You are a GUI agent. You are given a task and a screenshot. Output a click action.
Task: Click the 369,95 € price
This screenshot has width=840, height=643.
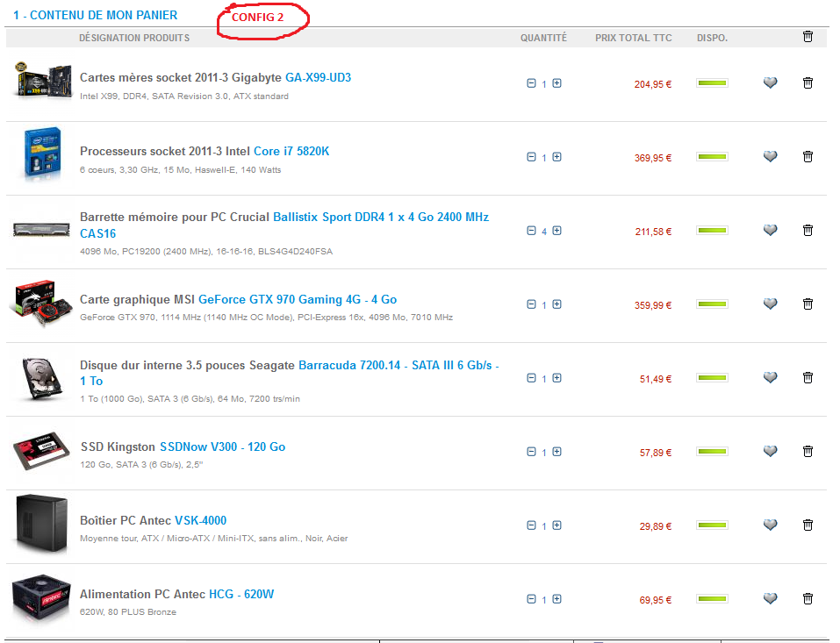pyautogui.click(x=652, y=158)
